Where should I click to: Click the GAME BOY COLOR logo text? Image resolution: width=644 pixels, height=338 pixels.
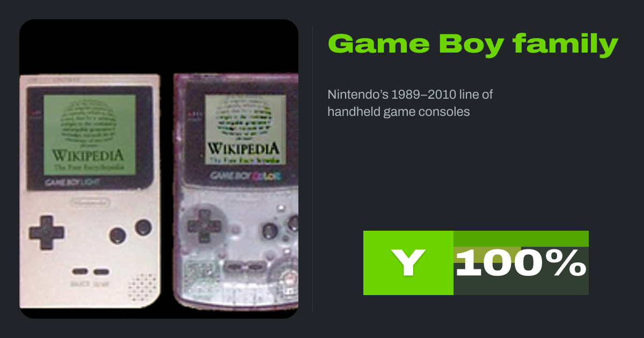[246, 175]
